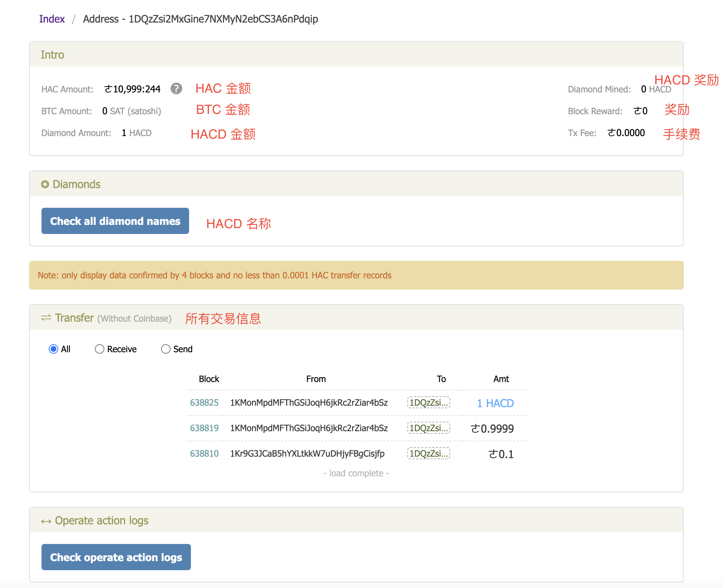This screenshot has height=588, width=723.
Task: Click sender address 1Kr9G3JCaB5hYXLtkkW7uDHjyFBgCisjfp
Action: coord(307,454)
